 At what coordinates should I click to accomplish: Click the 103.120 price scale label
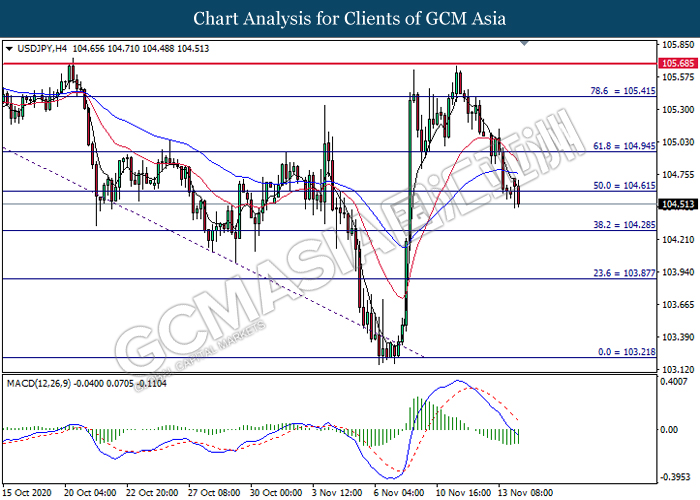pos(678,370)
